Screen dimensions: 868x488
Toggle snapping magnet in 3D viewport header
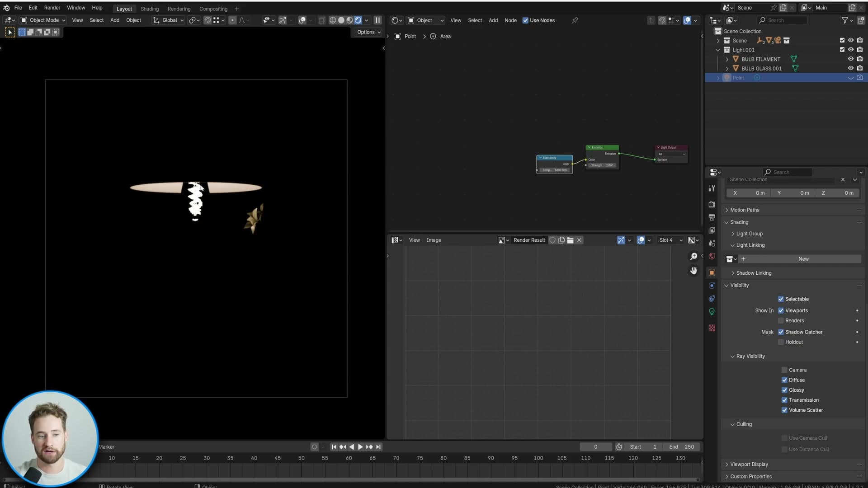tap(208, 20)
